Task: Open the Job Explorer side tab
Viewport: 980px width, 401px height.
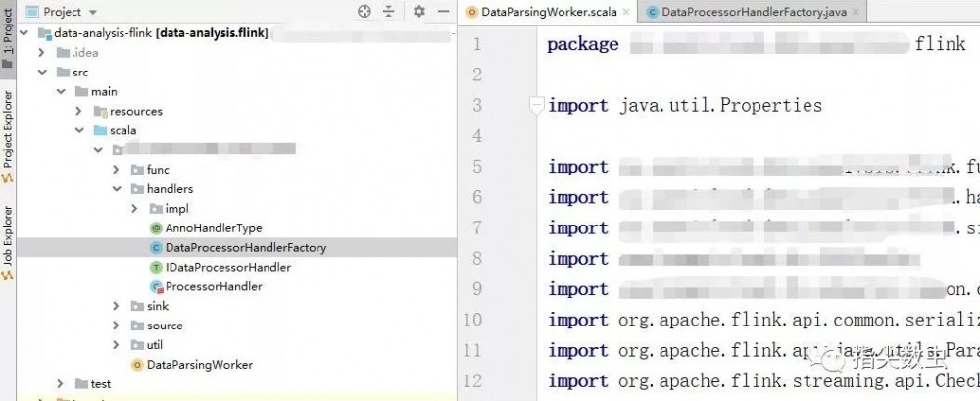Action: (x=8, y=243)
